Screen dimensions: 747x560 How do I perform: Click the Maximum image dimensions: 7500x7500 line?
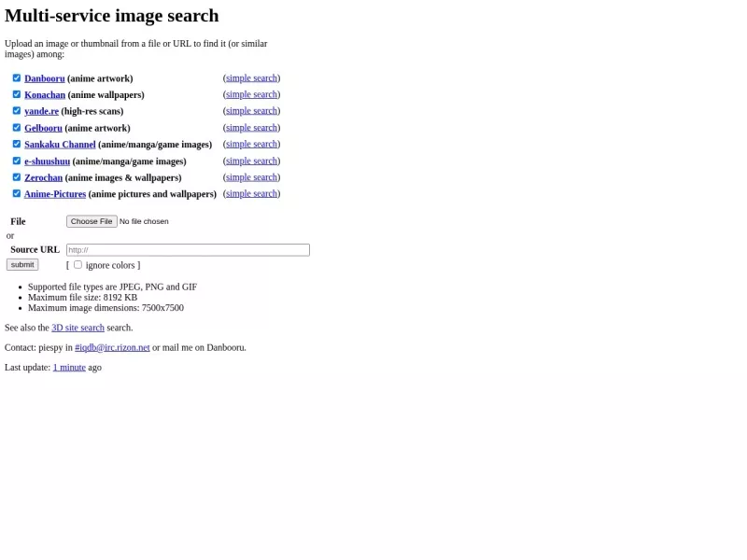(106, 308)
